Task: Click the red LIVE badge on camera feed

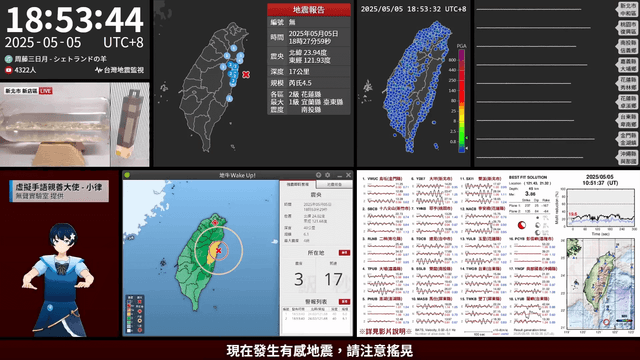Action: coord(45,91)
